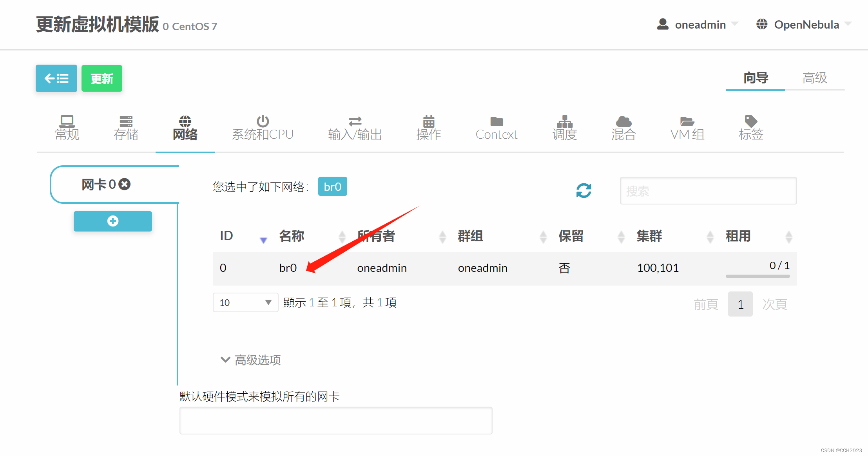Remove 网卡0 using its X icon
The width and height of the screenshot is (868, 456).
pyautogui.click(x=125, y=184)
